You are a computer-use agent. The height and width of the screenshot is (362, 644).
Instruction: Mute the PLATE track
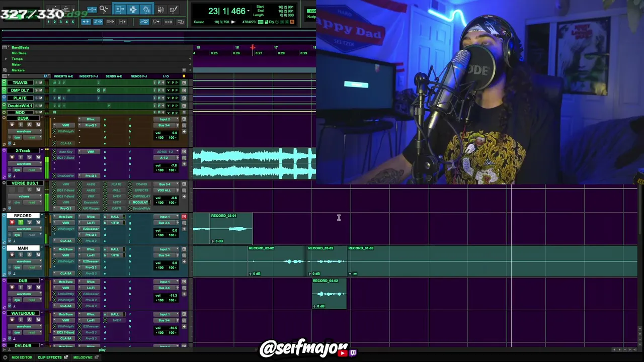41,98
